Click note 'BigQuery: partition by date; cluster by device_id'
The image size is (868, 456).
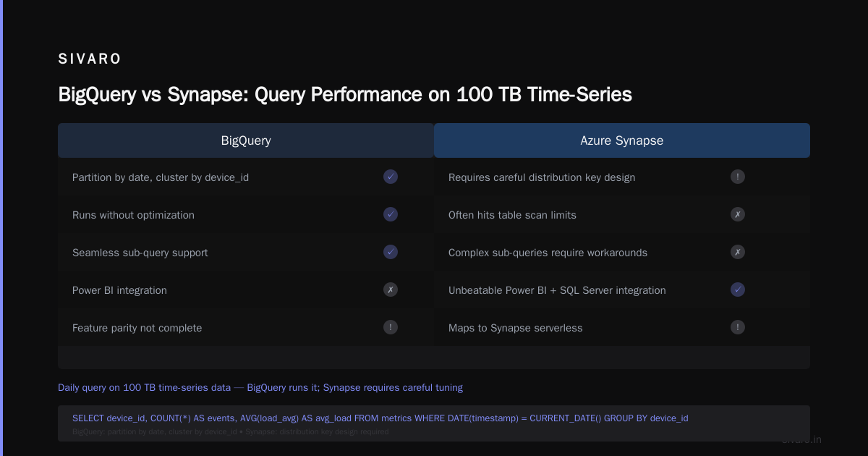tap(230, 431)
